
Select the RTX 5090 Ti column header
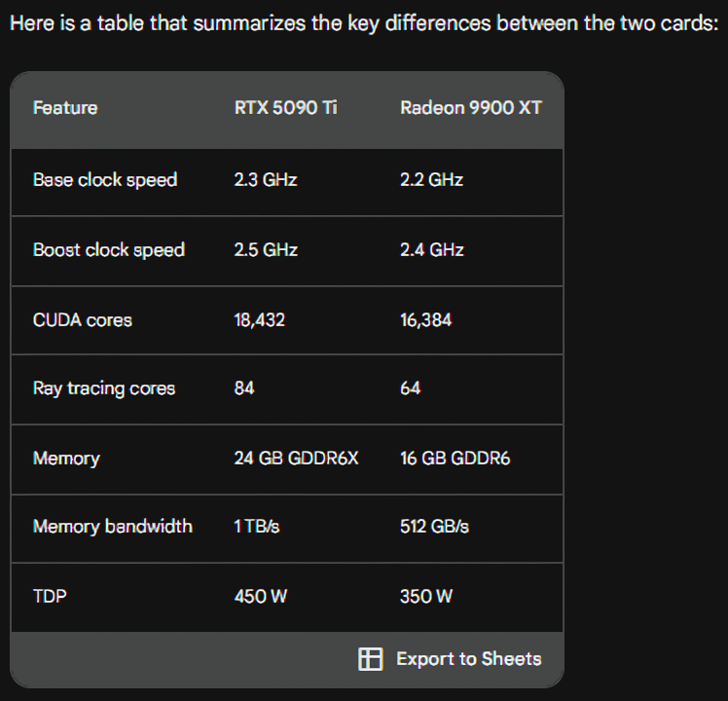click(285, 108)
